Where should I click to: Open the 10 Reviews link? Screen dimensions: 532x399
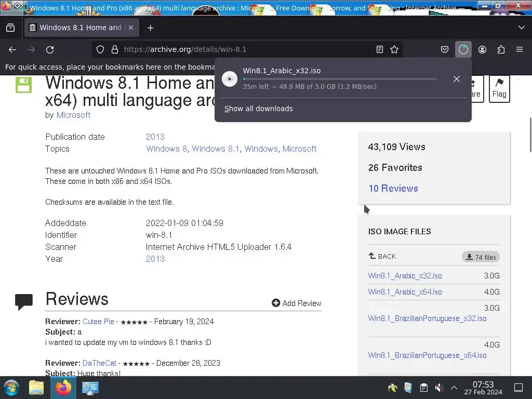tap(393, 188)
